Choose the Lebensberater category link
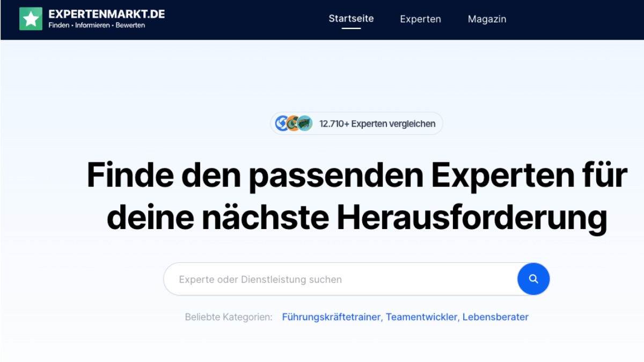 tap(495, 317)
